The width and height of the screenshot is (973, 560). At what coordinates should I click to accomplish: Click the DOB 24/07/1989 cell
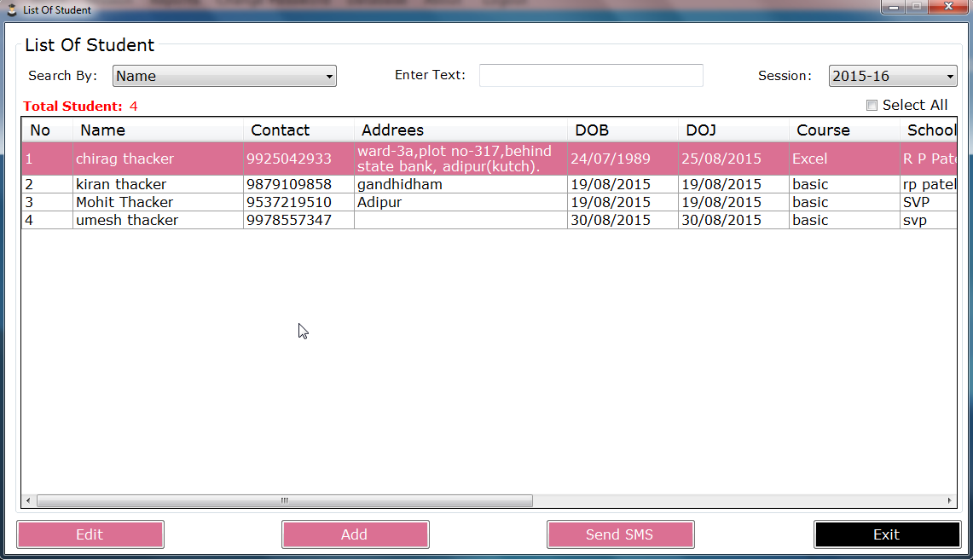623,159
